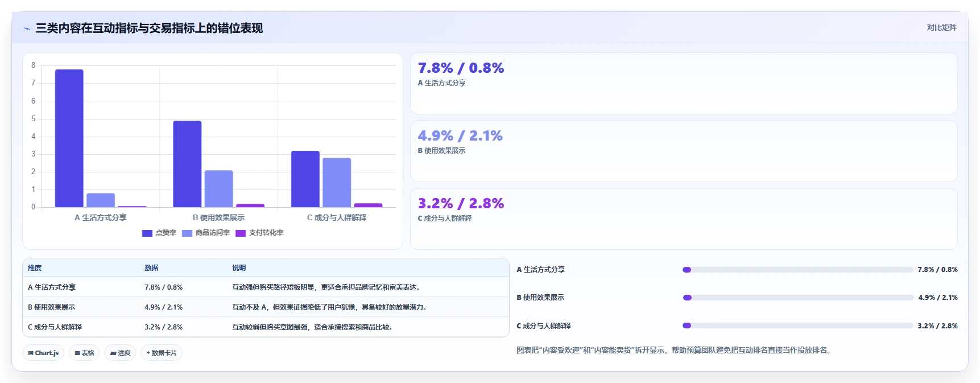Click the progress value 7.8% / 0.8%
This screenshot has width=980, height=383.
click(x=937, y=270)
